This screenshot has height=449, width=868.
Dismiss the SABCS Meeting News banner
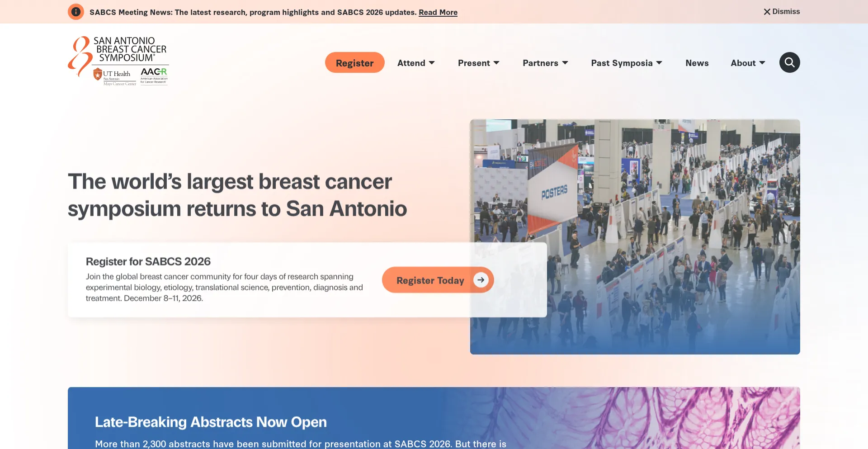(782, 12)
